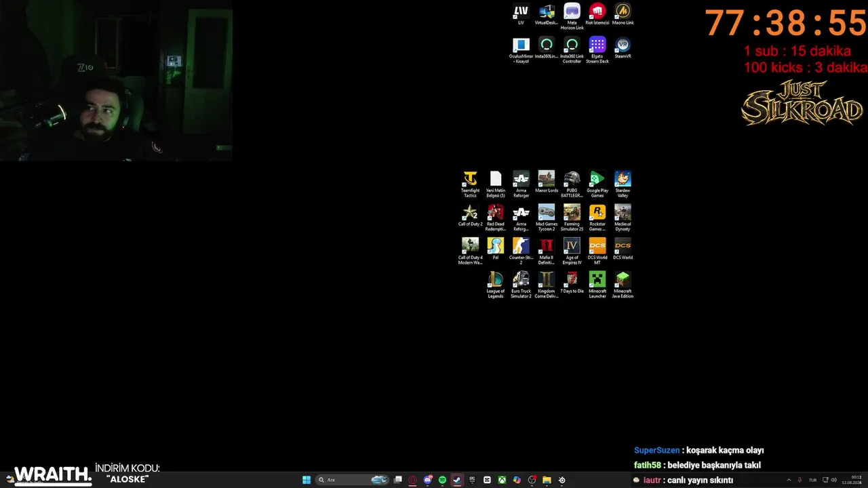
Task: Select the Stardew Valley shortcut
Action: [x=623, y=184]
